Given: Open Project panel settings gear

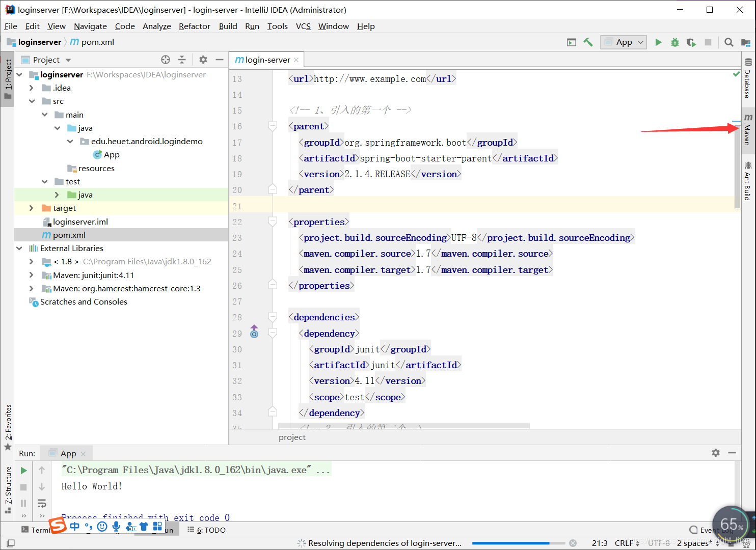Looking at the screenshot, I should tap(203, 60).
